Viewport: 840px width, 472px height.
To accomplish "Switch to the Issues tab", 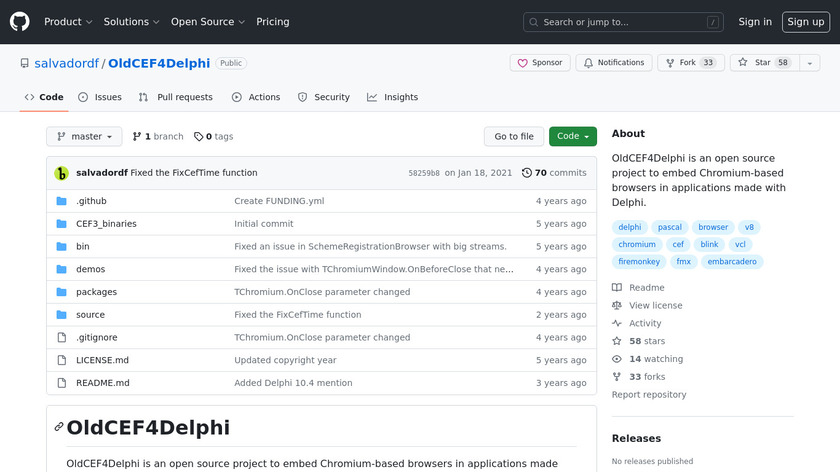I will (x=100, y=97).
